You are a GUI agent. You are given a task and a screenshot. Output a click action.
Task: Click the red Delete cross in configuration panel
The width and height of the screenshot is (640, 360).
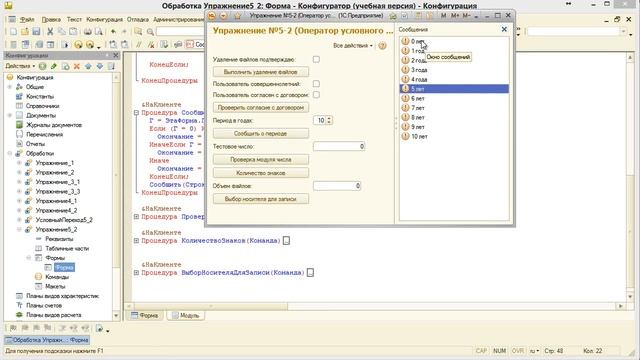click(x=76, y=66)
